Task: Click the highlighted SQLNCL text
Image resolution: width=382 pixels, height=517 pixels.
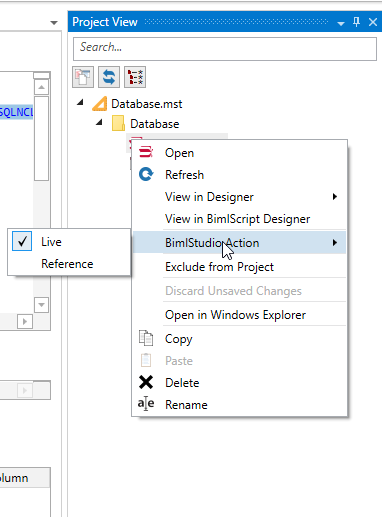Action: 16,112
